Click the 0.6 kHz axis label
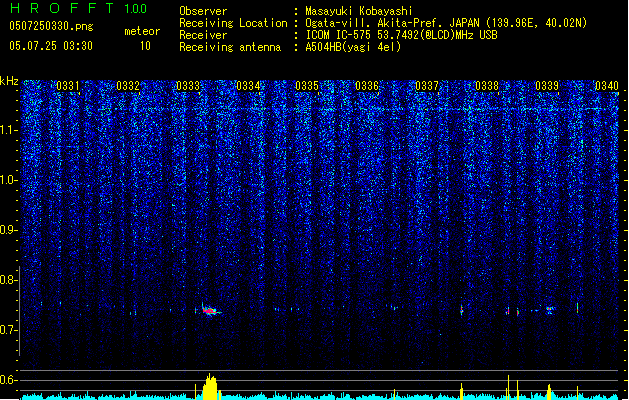The image size is (629, 400). pyautogui.click(x=9, y=380)
